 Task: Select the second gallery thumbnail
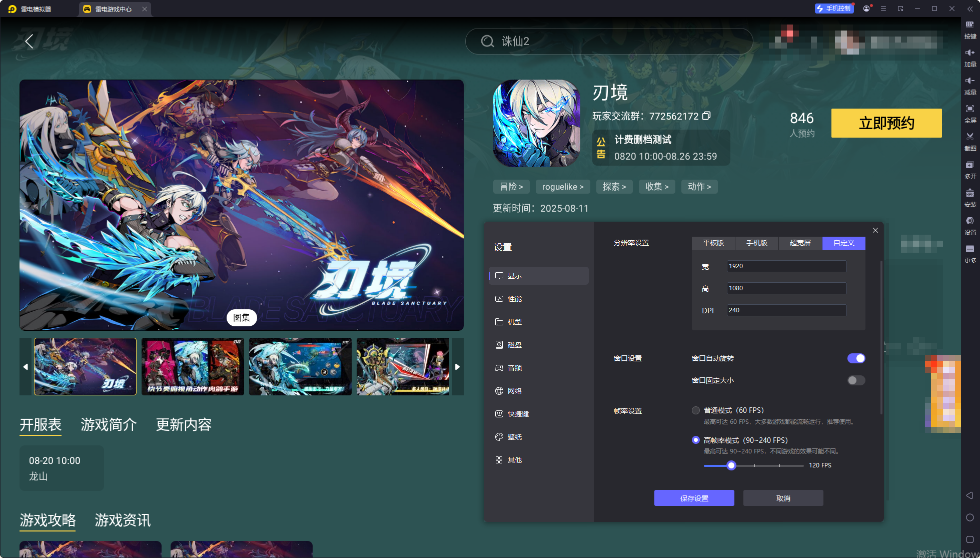coord(193,367)
